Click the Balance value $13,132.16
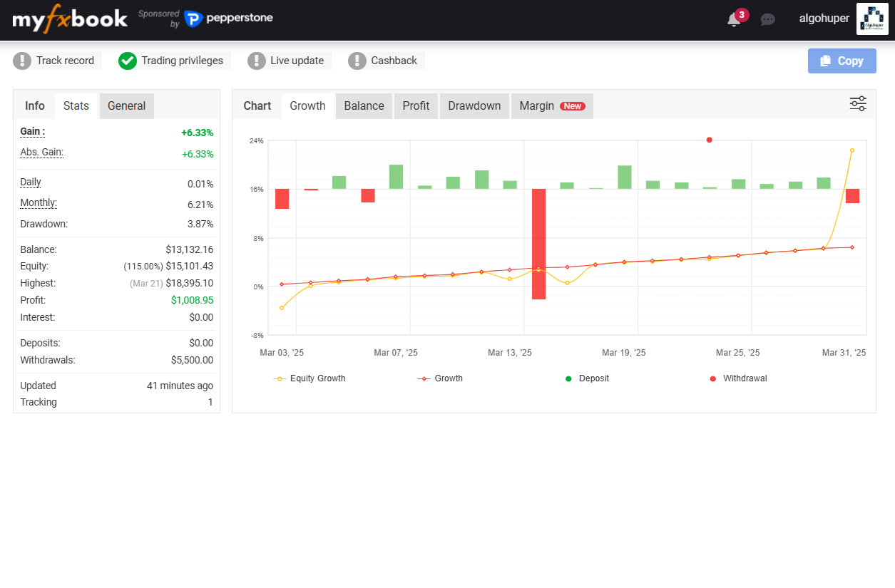 tap(189, 249)
